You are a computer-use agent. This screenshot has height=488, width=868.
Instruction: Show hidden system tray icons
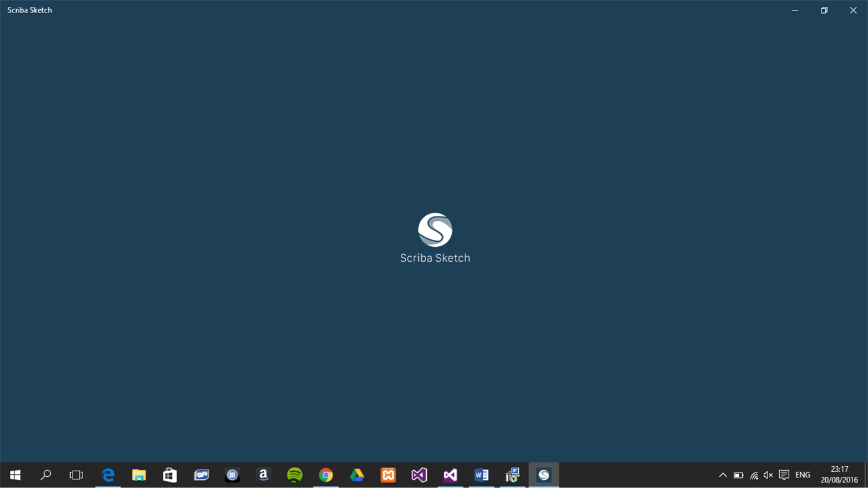(x=723, y=476)
